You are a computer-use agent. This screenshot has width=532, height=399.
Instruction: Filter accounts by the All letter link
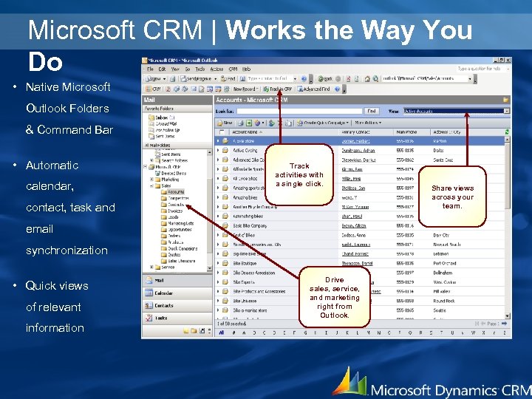(221, 332)
